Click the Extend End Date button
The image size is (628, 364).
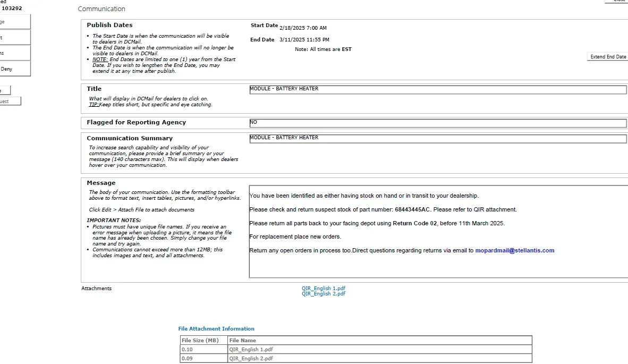[x=608, y=57]
